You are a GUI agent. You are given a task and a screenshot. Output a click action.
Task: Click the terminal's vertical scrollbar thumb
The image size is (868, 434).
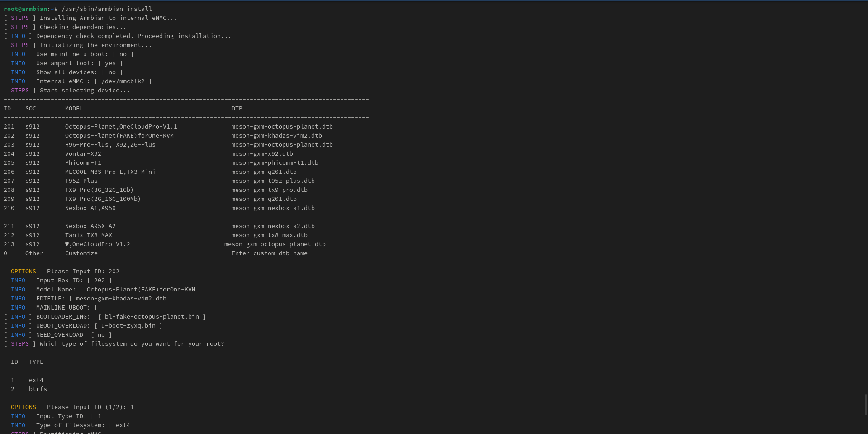point(866,404)
